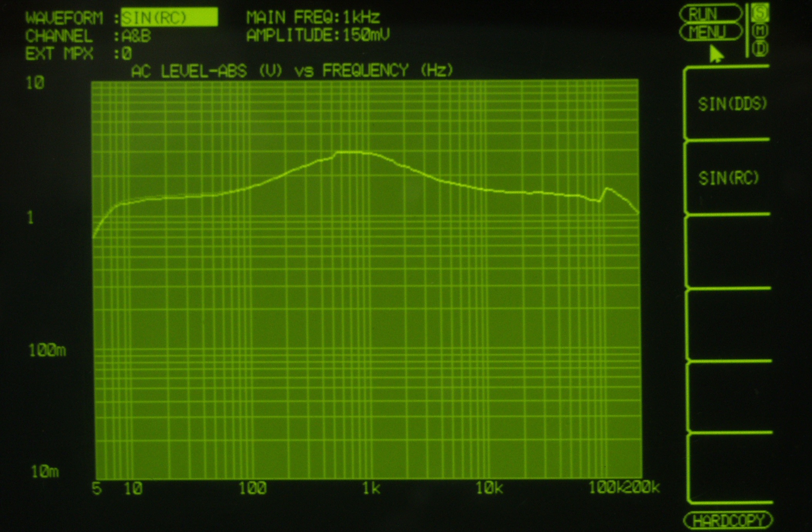The width and height of the screenshot is (812, 532).
Task: Click the 1k frequency axis label
Action: (x=371, y=488)
